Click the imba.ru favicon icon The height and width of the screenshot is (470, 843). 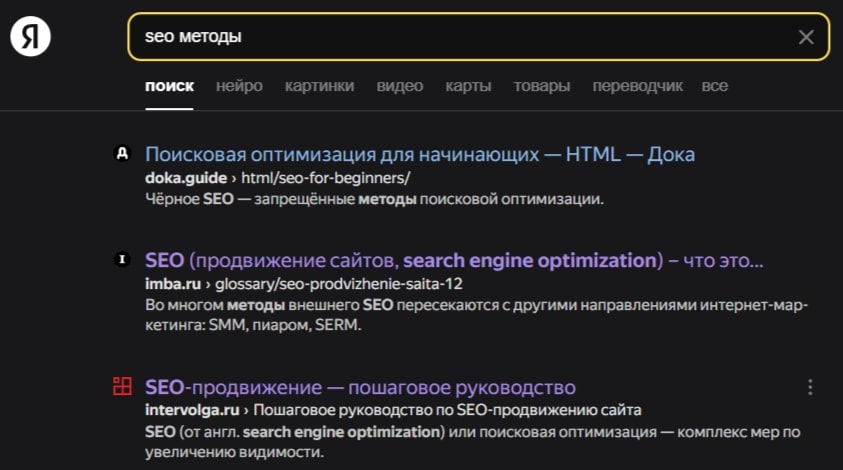(x=122, y=260)
